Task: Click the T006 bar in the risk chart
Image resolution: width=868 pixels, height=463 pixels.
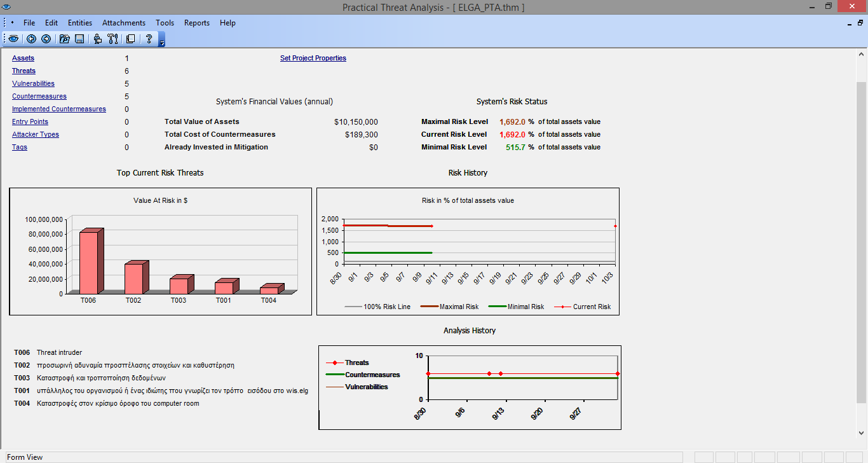Action: point(91,261)
